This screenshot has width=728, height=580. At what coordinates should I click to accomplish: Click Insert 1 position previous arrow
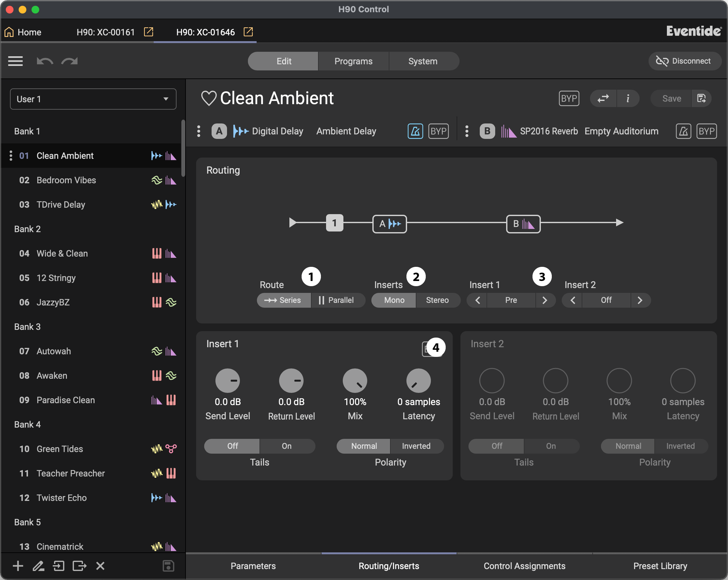click(477, 300)
